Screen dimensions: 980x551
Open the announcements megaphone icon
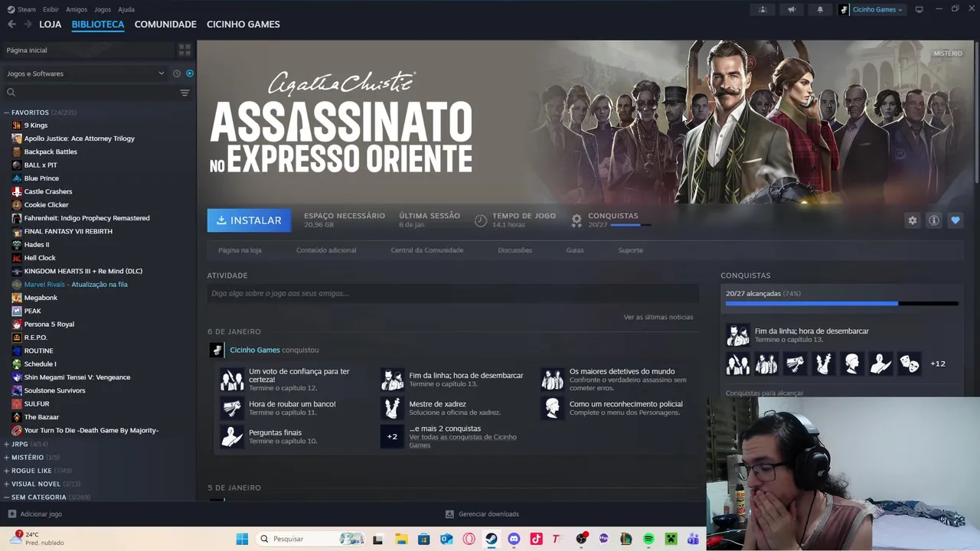[x=792, y=9]
